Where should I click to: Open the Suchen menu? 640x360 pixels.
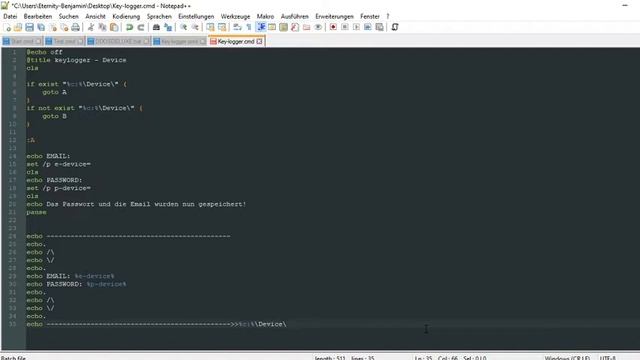point(69,16)
